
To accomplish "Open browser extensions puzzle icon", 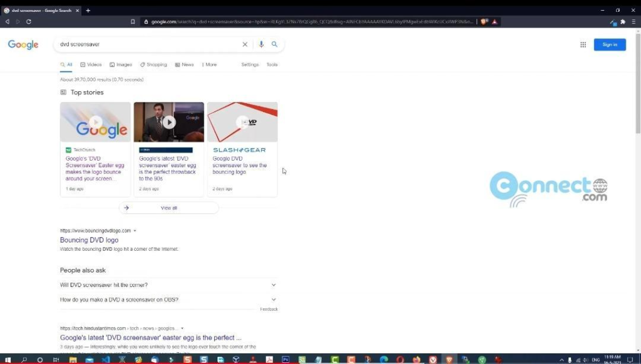I will point(622,21).
